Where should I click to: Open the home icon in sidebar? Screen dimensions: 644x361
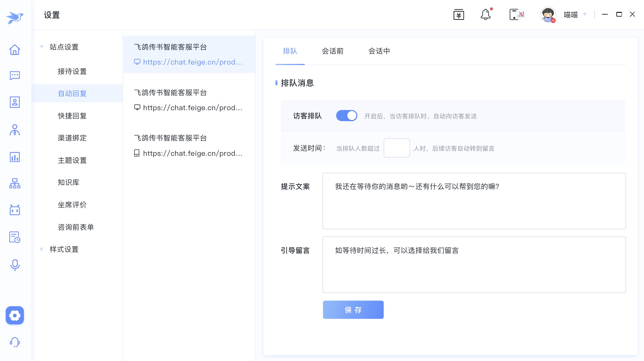pyautogui.click(x=15, y=50)
